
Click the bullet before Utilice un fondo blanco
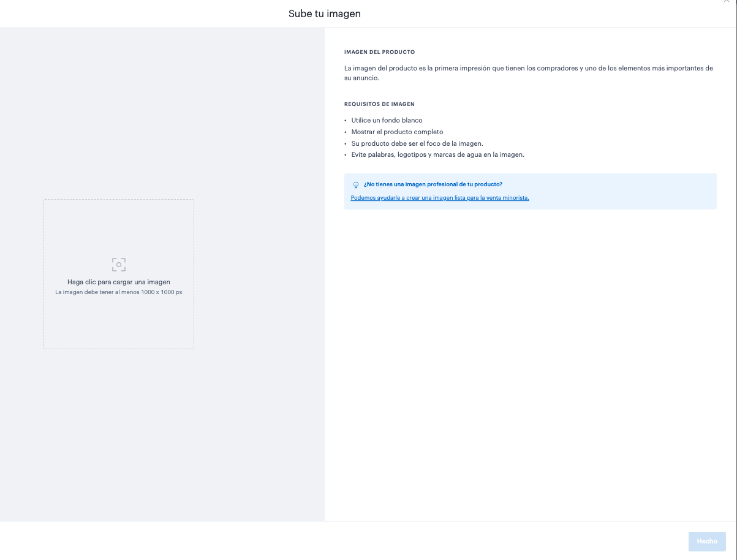point(346,121)
